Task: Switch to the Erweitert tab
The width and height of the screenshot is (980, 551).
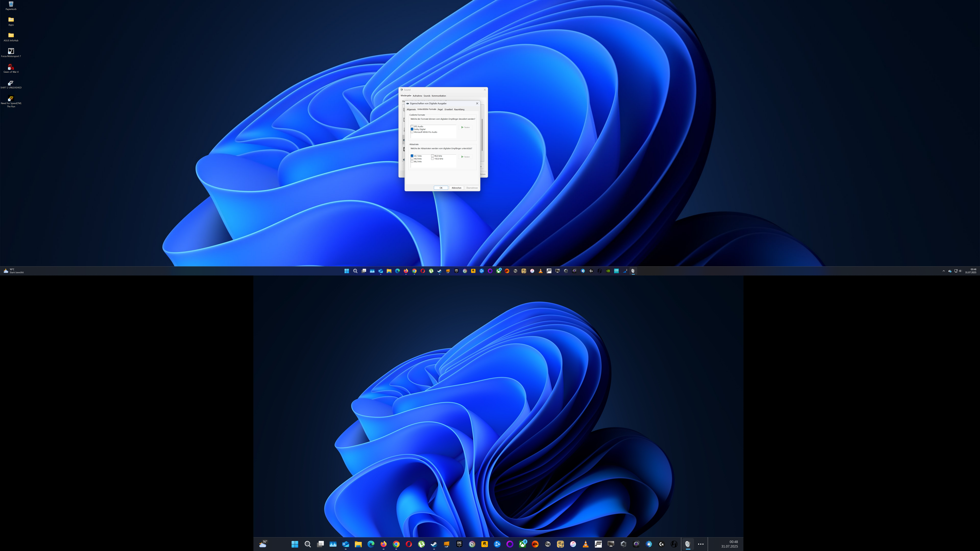Action: tap(449, 109)
